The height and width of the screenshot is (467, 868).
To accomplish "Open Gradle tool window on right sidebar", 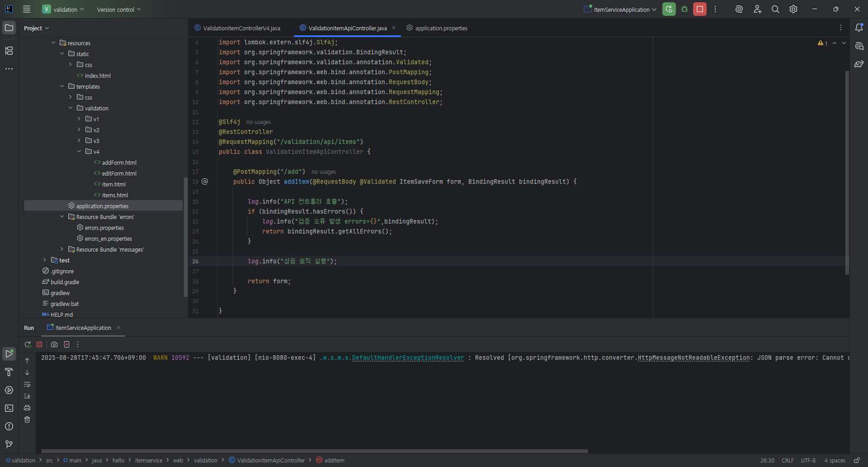I will click(x=859, y=64).
